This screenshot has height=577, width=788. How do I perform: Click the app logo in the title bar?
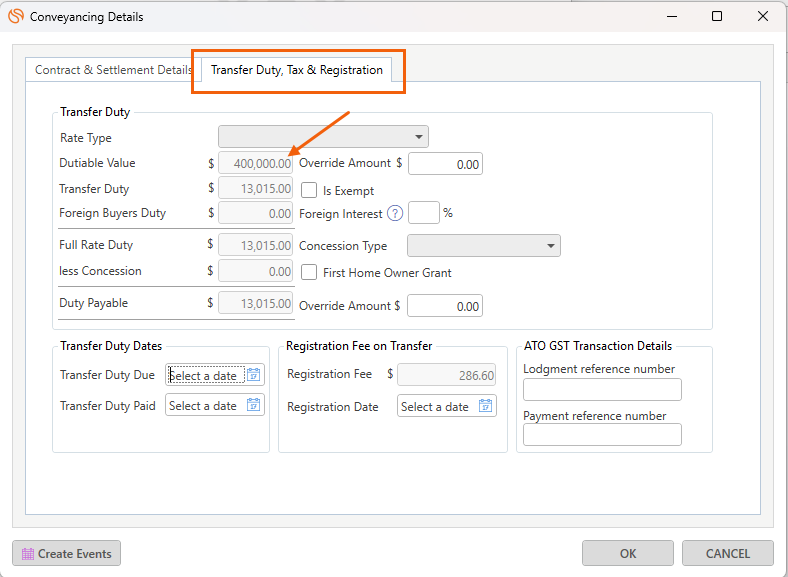[16, 16]
